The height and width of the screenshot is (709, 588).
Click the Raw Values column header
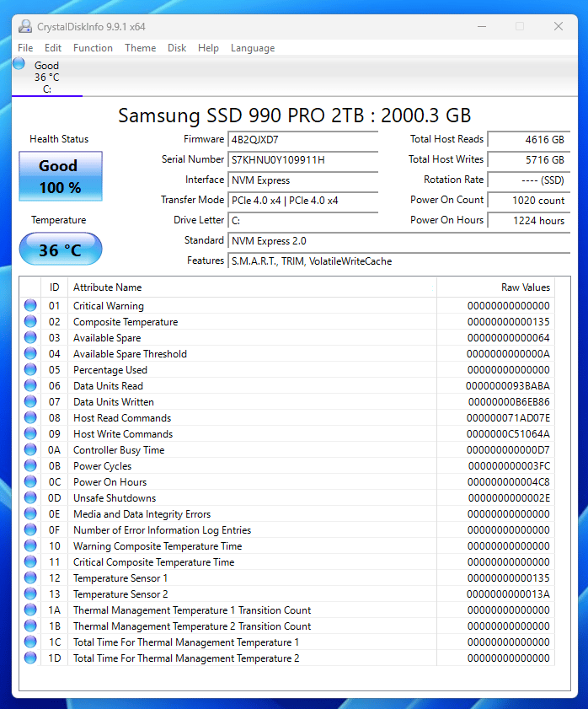point(496,287)
